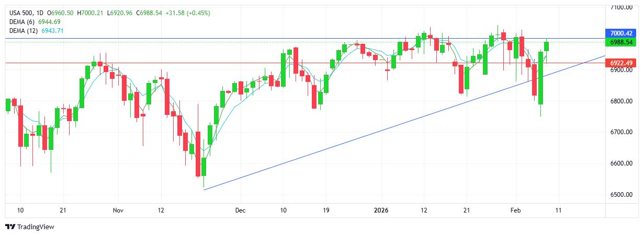Click the TradingView logo icon

pyautogui.click(x=10, y=227)
